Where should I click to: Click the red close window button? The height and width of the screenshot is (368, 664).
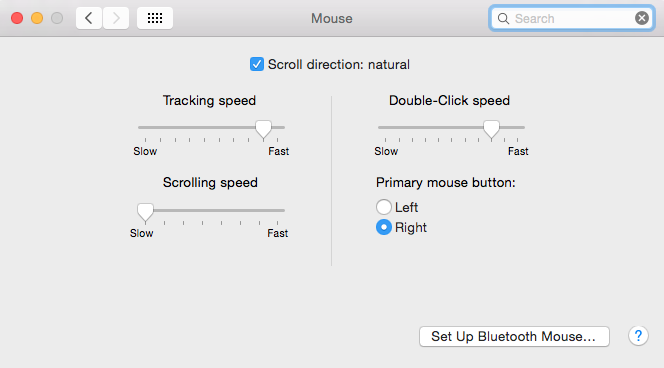pos(17,18)
